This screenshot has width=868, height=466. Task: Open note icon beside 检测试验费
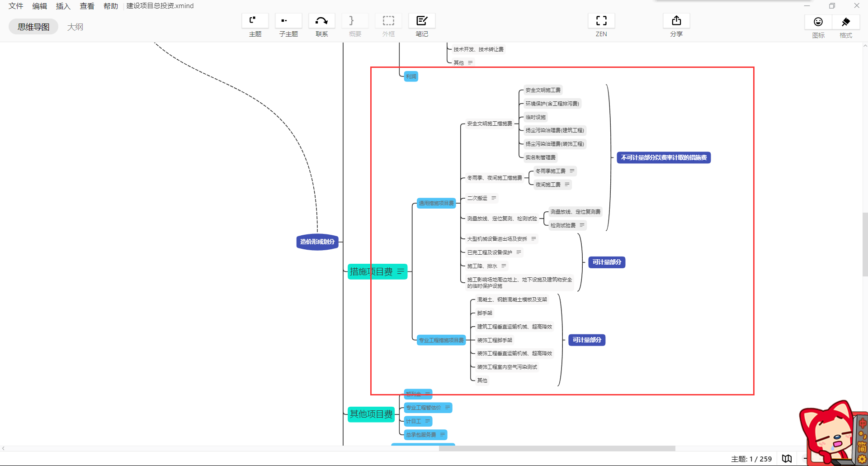pyautogui.click(x=582, y=225)
